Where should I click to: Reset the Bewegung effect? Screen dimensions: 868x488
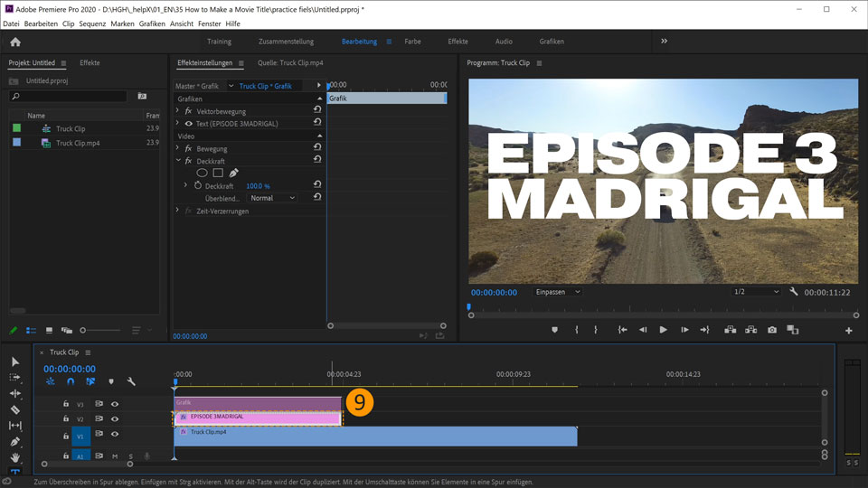click(317, 147)
